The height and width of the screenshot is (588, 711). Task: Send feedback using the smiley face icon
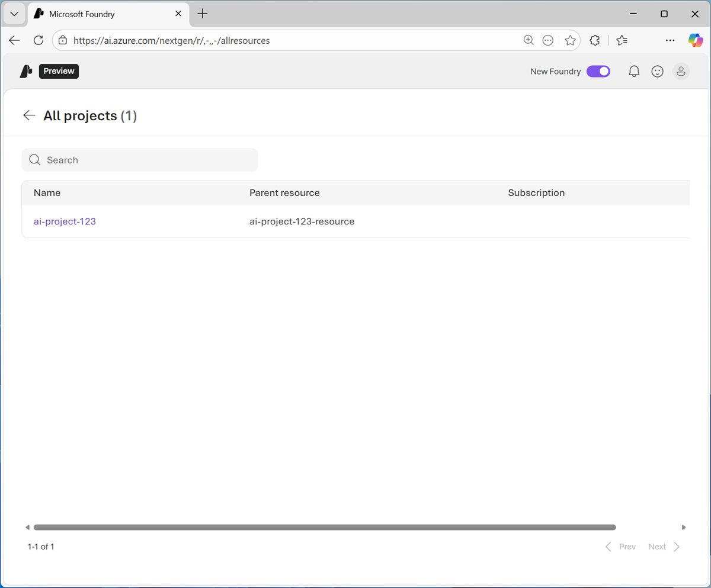pyautogui.click(x=657, y=71)
